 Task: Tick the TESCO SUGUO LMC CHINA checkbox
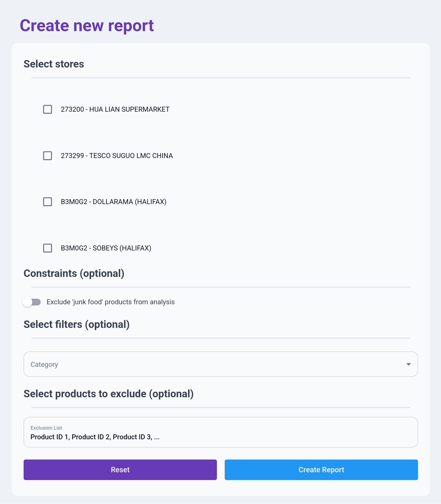coord(48,156)
